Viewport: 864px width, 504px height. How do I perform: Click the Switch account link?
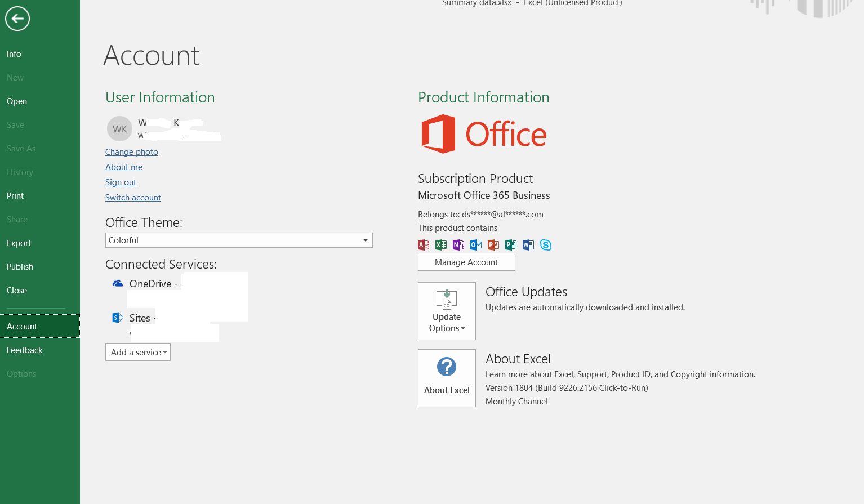pos(133,198)
